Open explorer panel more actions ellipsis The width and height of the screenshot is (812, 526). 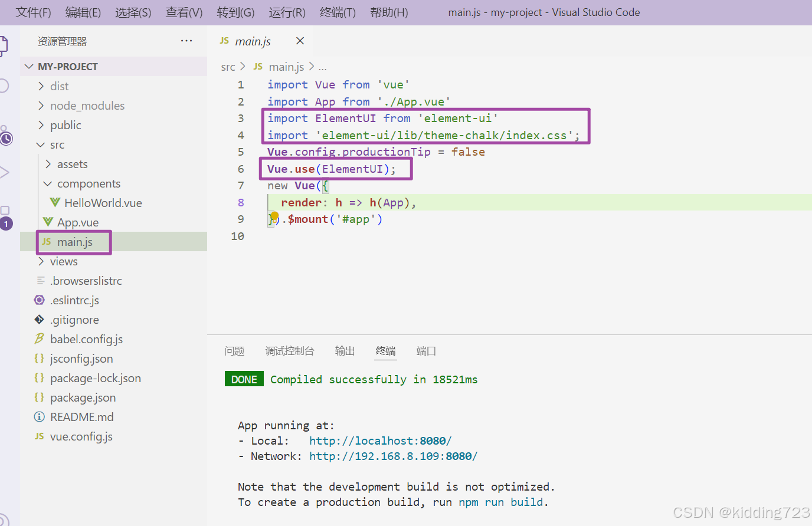point(186,41)
